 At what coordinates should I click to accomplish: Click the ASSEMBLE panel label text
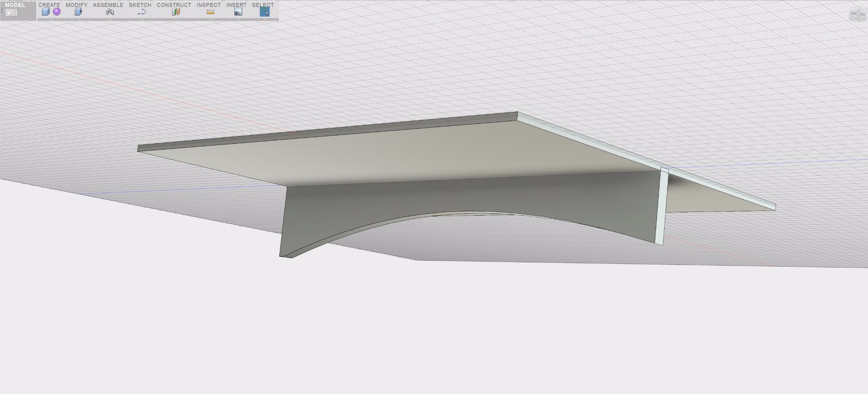click(x=108, y=5)
